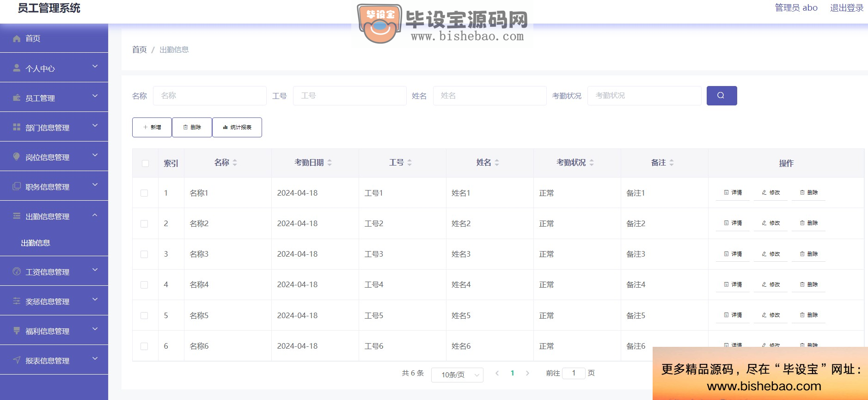Click the 出勤信息管理 list icon

coord(17,216)
